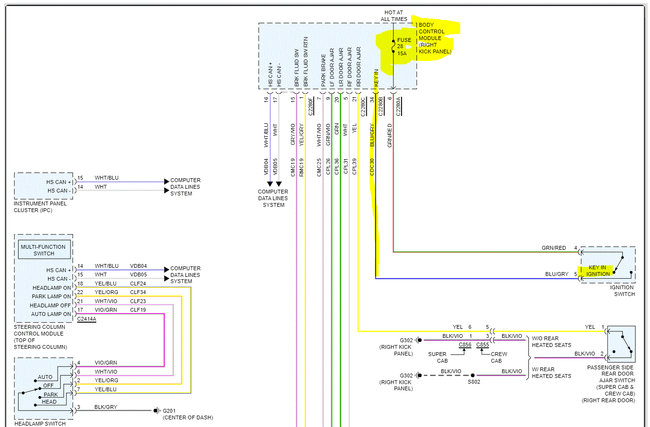This screenshot has height=427, width=650.
Task: Click the "YEL/ORG" label beside CLF34
Action: [106, 292]
